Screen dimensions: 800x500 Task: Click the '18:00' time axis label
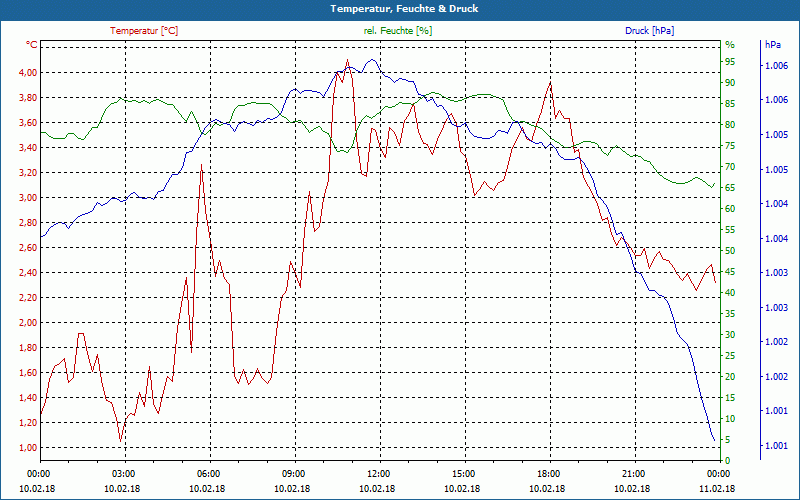548,473
